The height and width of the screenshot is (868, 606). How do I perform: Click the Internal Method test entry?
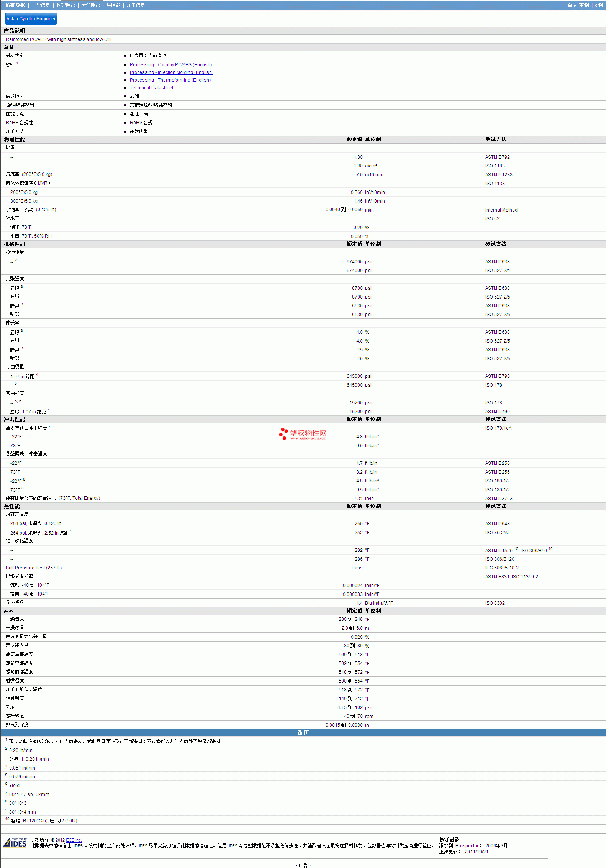click(x=501, y=210)
